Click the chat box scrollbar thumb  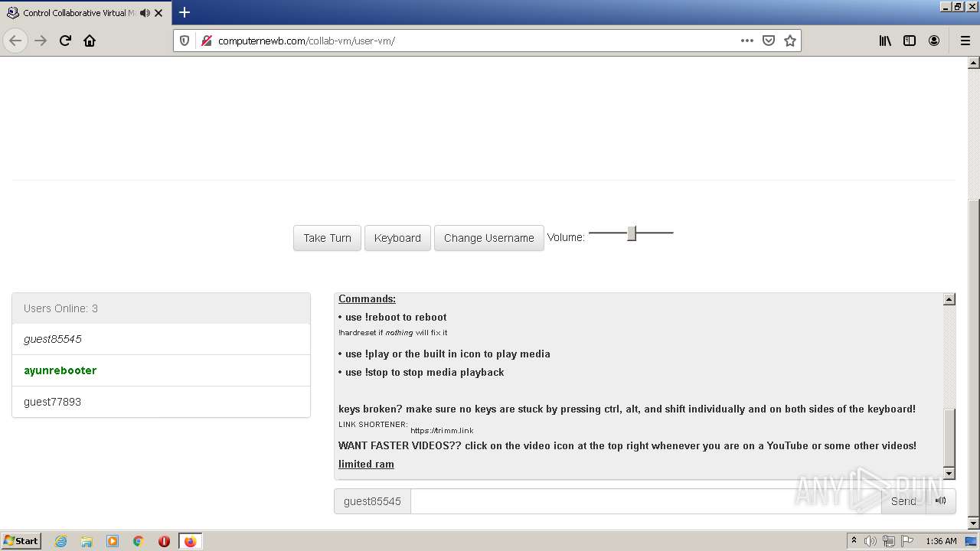949,438
